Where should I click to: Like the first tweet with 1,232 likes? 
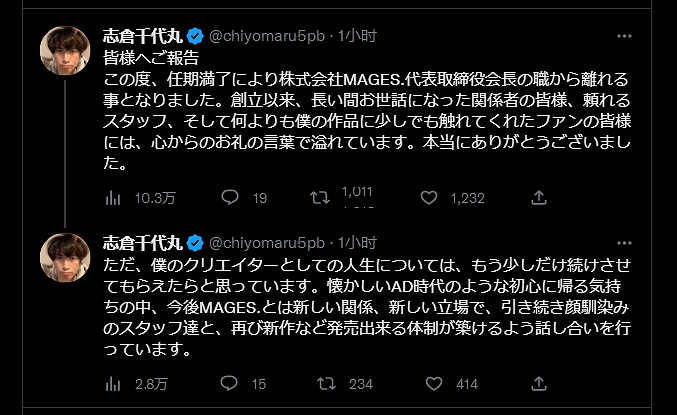[x=430, y=198]
